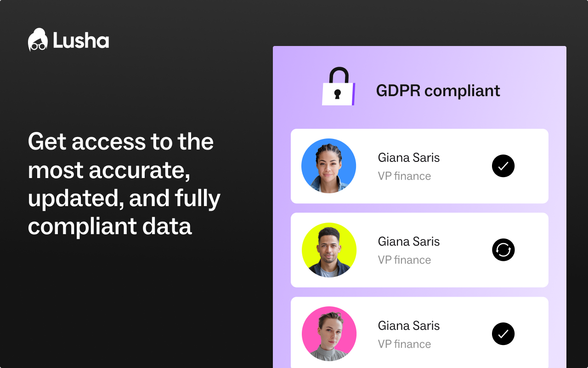This screenshot has width=588, height=368.
Task: Click the headline line 'Get access to the'
Action: pyautogui.click(x=121, y=141)
